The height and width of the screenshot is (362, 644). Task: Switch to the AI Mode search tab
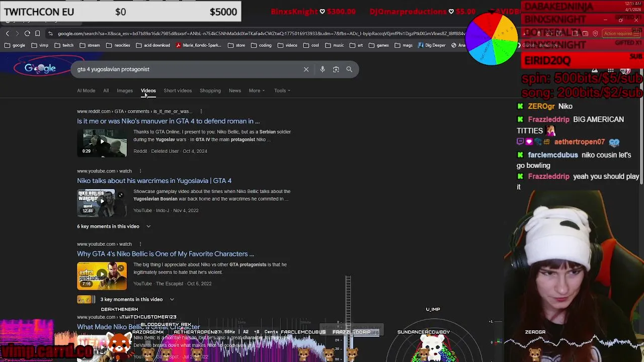86,90
